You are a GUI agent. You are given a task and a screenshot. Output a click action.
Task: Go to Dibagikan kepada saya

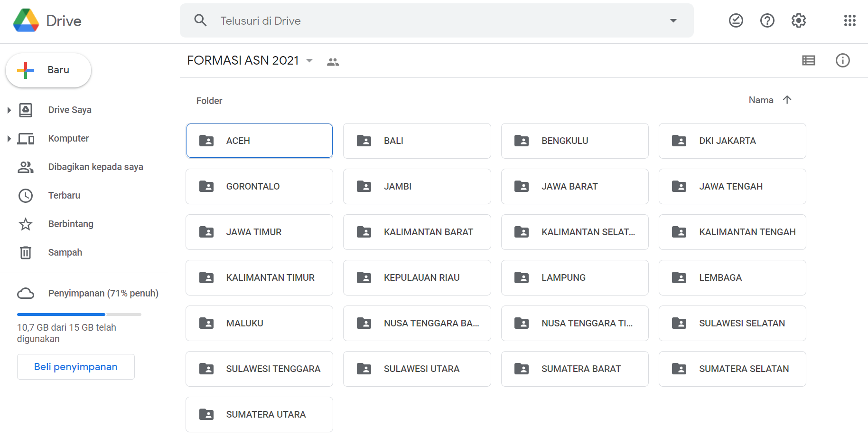95,167
